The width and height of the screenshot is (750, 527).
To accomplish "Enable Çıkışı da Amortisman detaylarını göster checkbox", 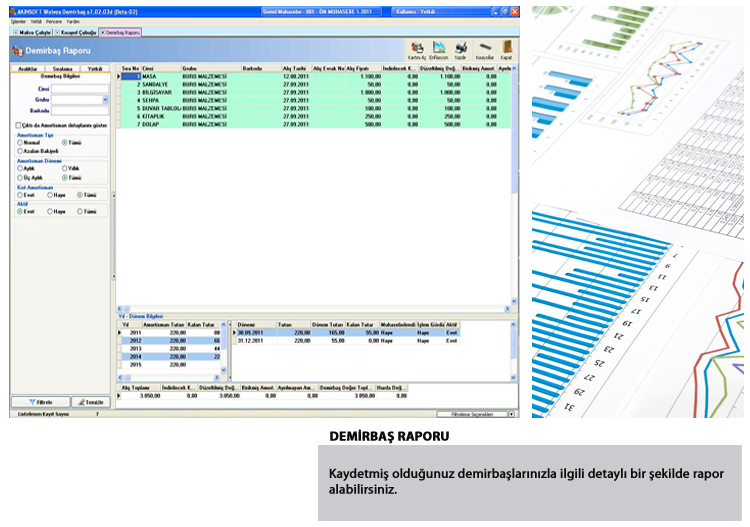I will point(19,125).
